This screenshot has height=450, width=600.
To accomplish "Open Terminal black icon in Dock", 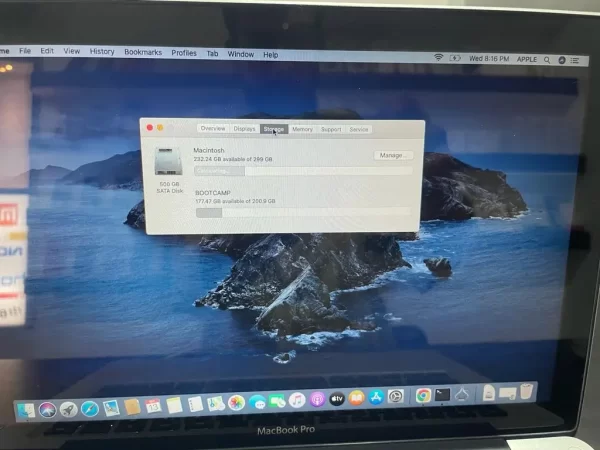I will coord(442,395).
